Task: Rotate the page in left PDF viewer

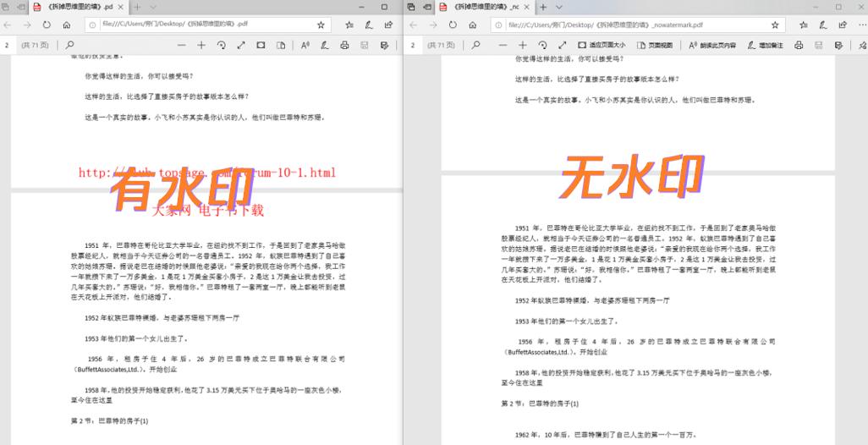Action: tap(222, 45)
